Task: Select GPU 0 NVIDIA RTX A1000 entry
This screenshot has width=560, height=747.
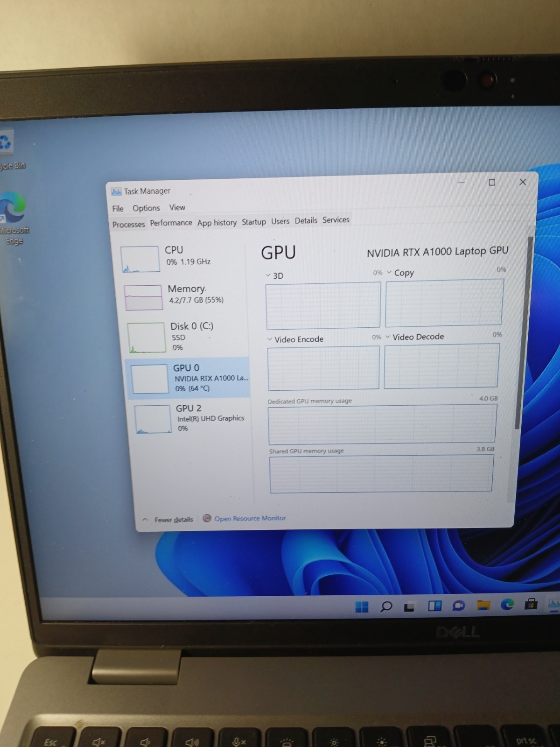Action: click(x=188, y=378)
